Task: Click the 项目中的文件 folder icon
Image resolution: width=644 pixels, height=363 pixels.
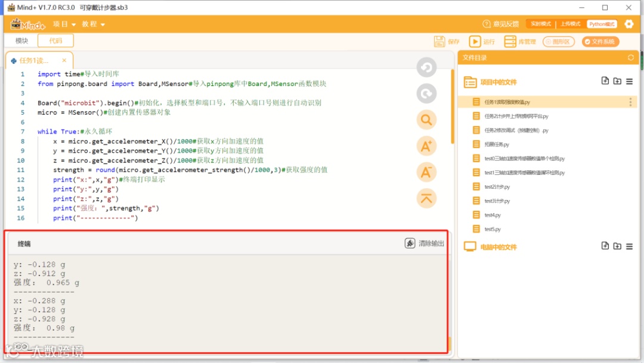Action: (x=470, y=82)
